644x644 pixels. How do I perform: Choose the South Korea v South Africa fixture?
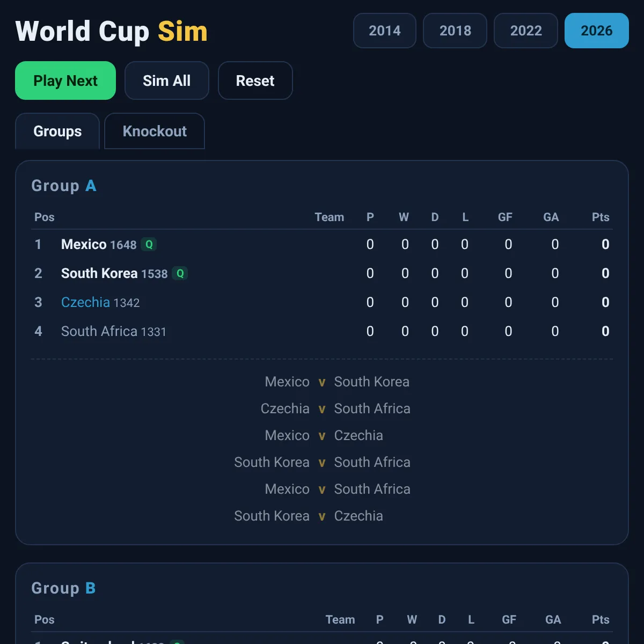[322, 462]
